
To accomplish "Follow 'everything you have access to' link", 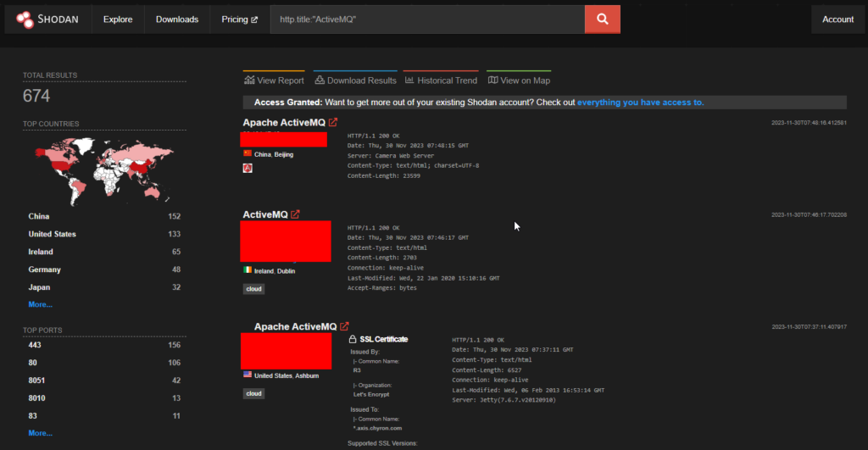I will (x=641, y=103).
